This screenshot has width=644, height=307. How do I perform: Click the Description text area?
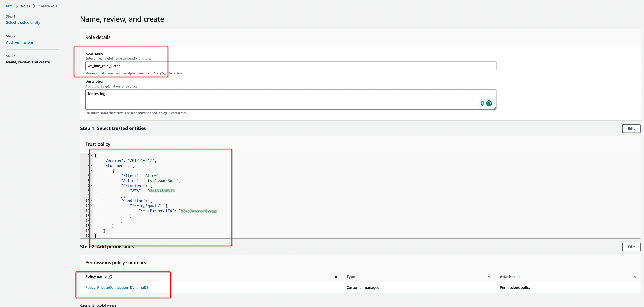click(291, 99)
